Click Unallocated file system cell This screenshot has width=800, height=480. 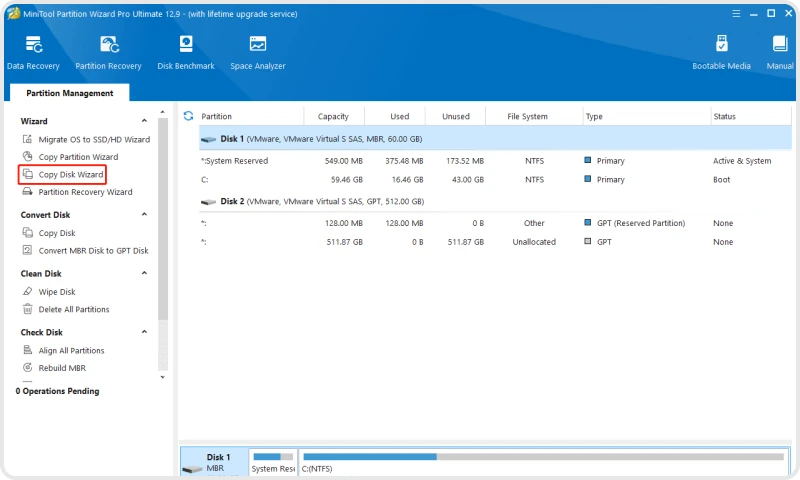click(x=534, y=242)
